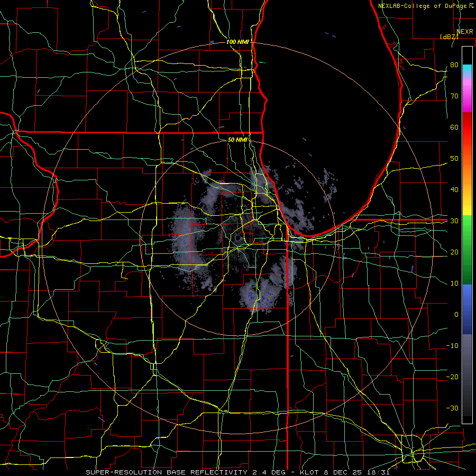Image resolution: width=476 pixels, height=476 pixels.
Task: Click the blue section of the reflectivity color bar
Action: click(467, 309)
